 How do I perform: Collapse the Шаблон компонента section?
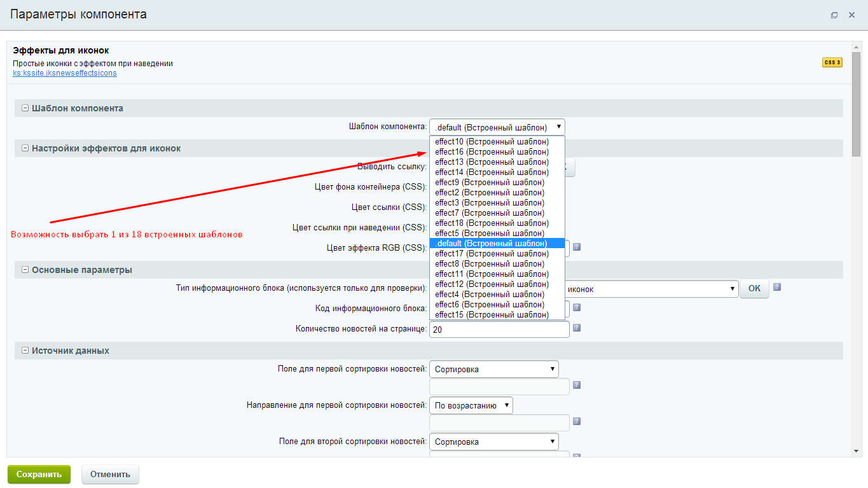[x=25, y=108]
